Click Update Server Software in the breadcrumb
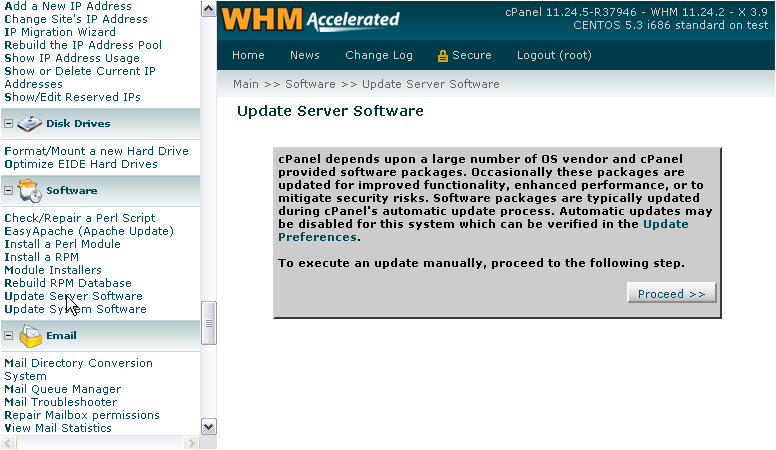Viewport: 776px width, 450px height. 431,84
